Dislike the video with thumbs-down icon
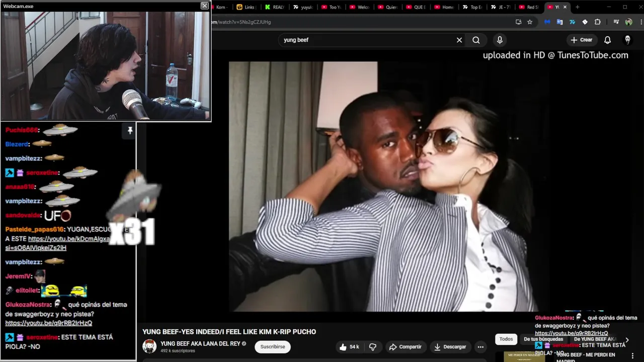The width and height of the screenshot is (644, 362). [x=373, y=347]
